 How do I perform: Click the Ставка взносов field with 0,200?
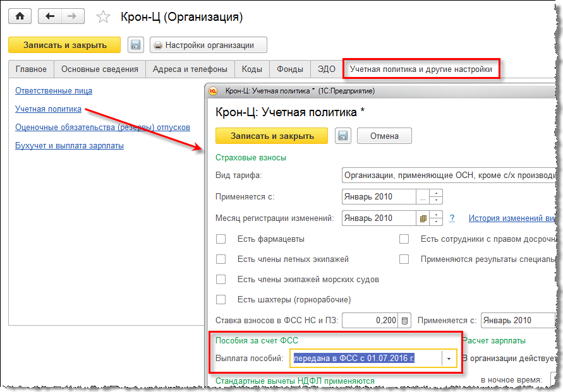pos(370,321)
